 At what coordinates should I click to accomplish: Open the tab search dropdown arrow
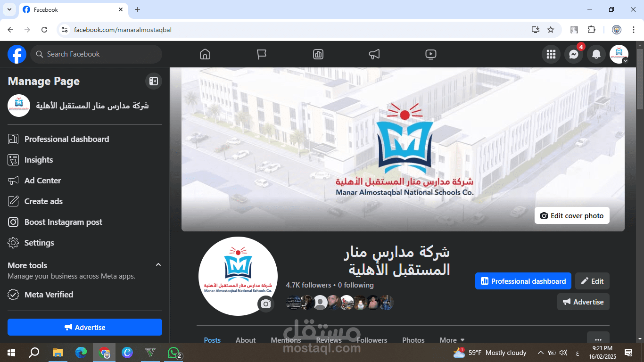(9, 9)
